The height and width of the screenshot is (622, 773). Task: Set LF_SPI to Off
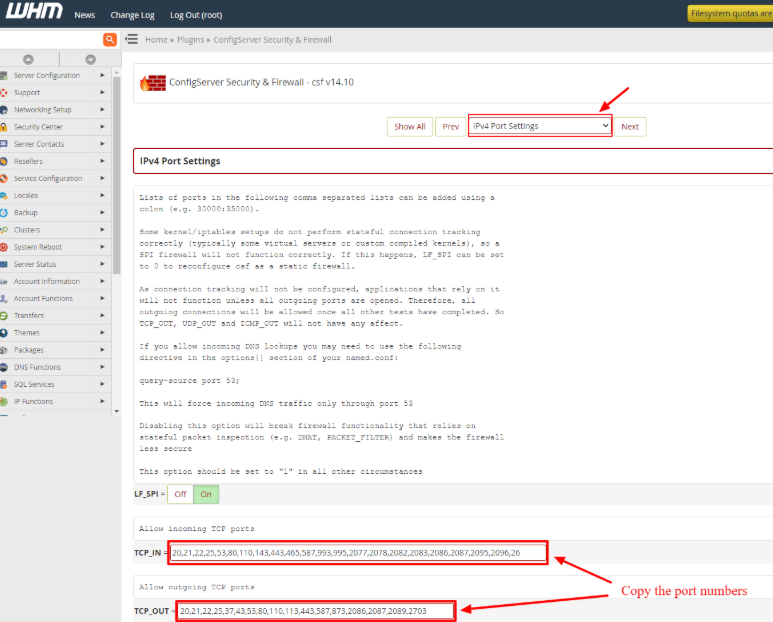click(180, 494)
